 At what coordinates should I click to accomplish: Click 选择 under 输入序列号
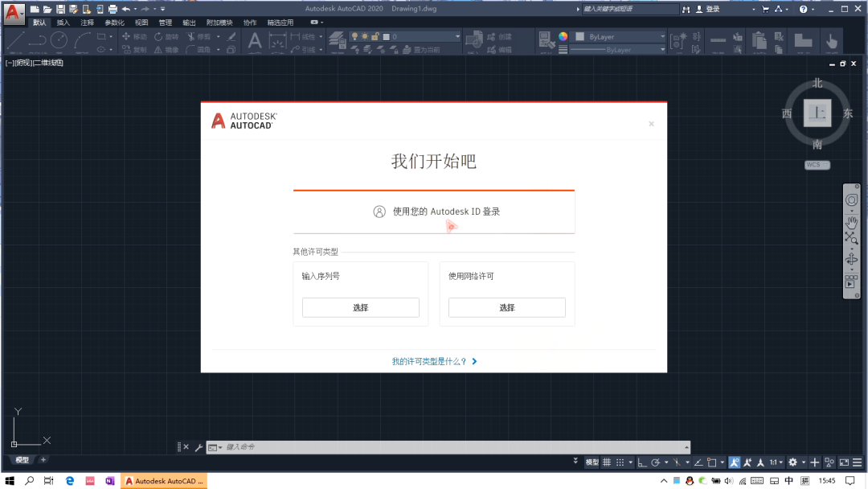pos(360,307)
